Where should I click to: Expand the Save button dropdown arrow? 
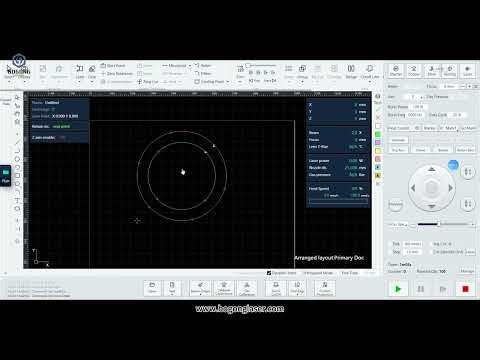tap(172, 295)
